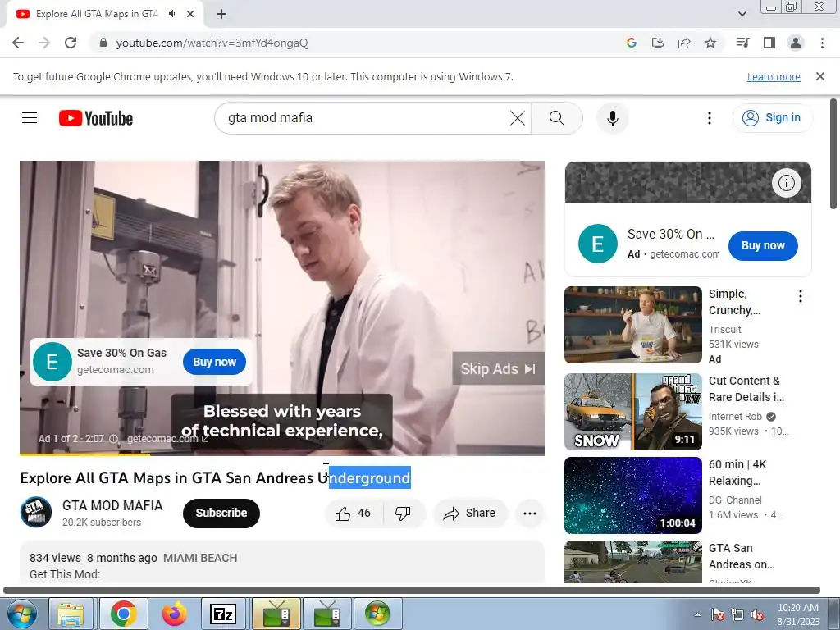Launch Firefox from the taskbar
Viewport: 840px width, 630px height.
coord(175,614)
